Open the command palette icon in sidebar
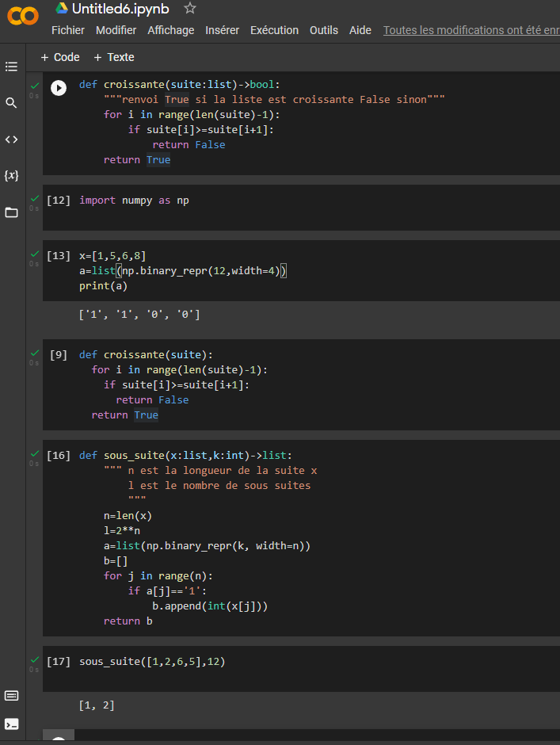Screen dimensions: 560x745 tap(11, 696)
